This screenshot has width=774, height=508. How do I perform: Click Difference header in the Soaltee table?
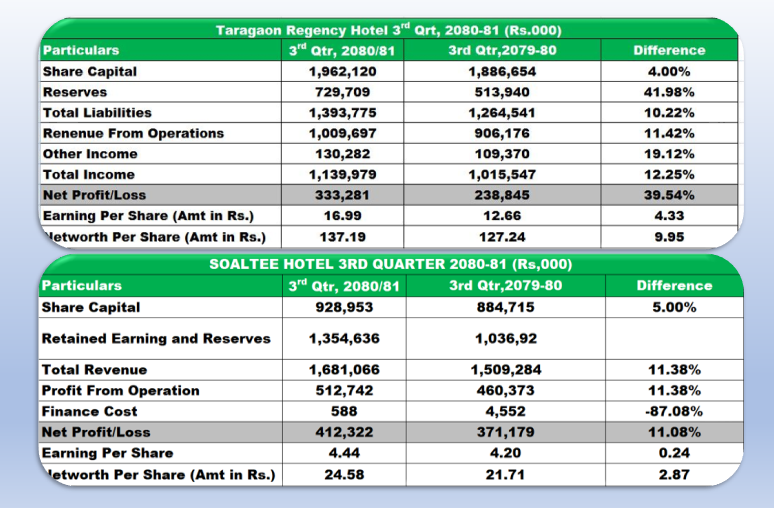coord(674,285)
